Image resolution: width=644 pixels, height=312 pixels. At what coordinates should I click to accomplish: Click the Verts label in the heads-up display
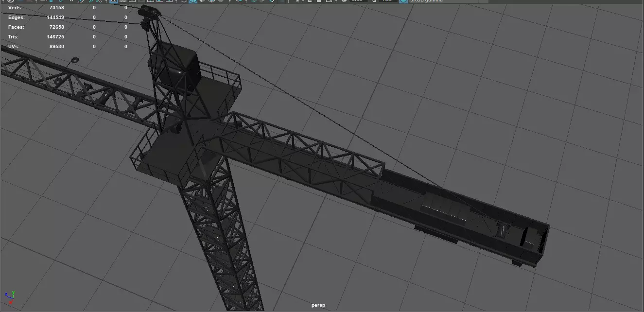point(16,8)
